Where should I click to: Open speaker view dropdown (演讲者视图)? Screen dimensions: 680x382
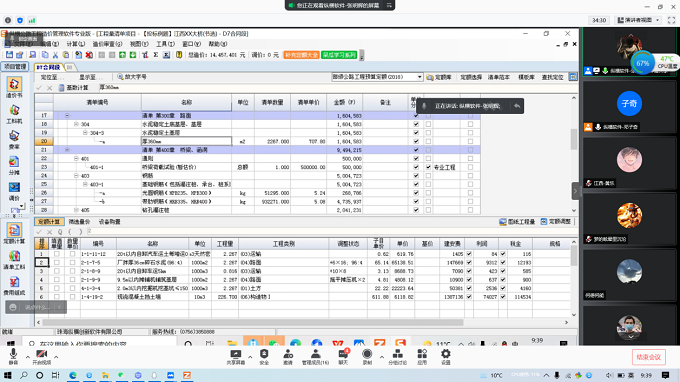coord(639,20)
